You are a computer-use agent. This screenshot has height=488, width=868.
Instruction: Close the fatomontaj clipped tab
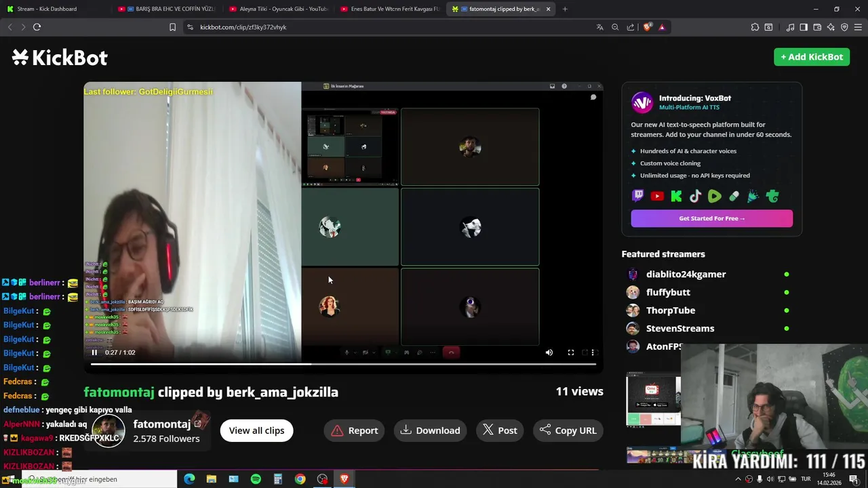(x=548, y=9)
